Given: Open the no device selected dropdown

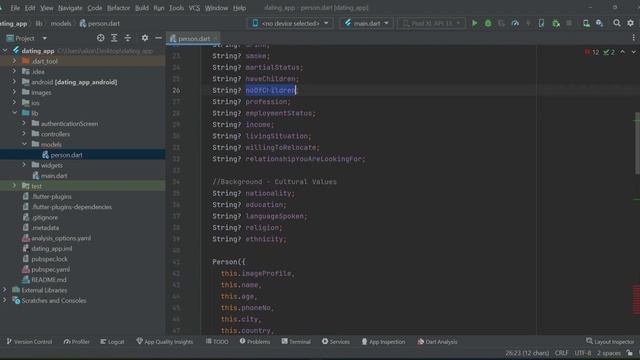Looking at the screenshot, I should click(x=290, y=23).
